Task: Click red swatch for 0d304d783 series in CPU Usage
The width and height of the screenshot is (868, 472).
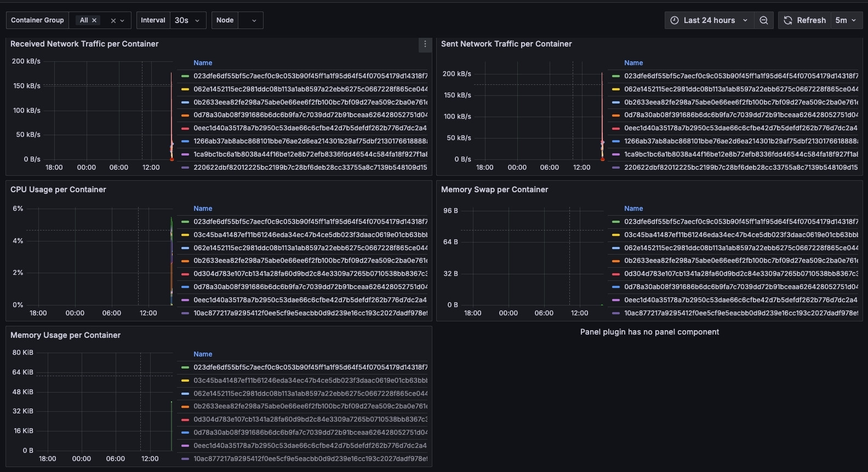Action: pyautogui.click(x=185, y=274)
